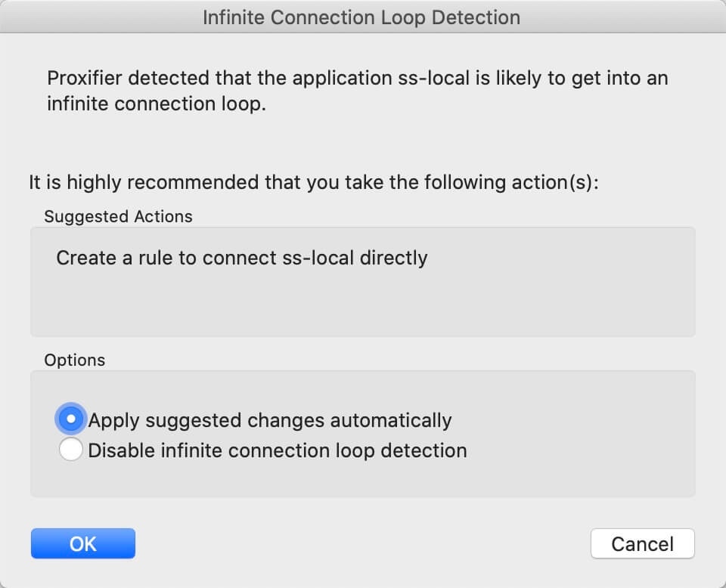The height and width of the screenshot is (588, 726).
Task: Click the Suggested Actions group label
Action: [118, 216]
